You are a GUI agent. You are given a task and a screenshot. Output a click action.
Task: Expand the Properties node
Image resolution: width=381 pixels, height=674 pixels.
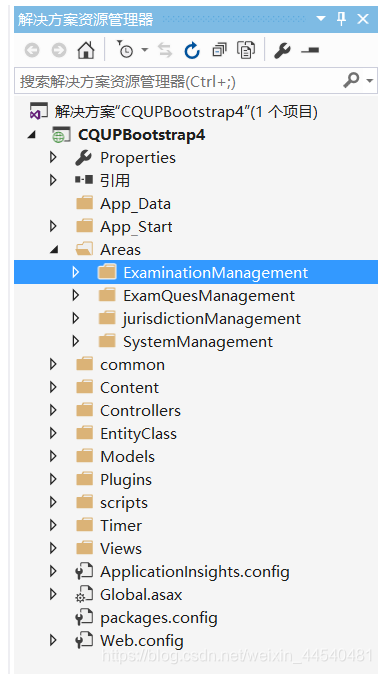pyautogui.click(x=53, y=158)
